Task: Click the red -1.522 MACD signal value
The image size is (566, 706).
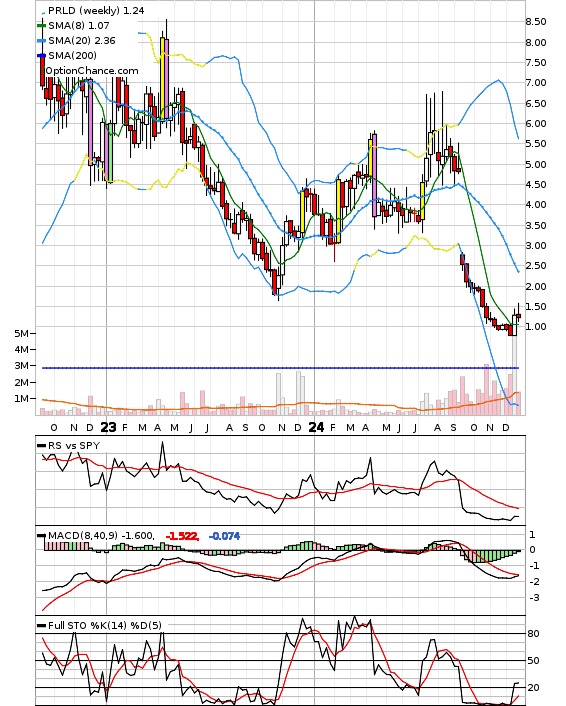Action: click(182, 536)
